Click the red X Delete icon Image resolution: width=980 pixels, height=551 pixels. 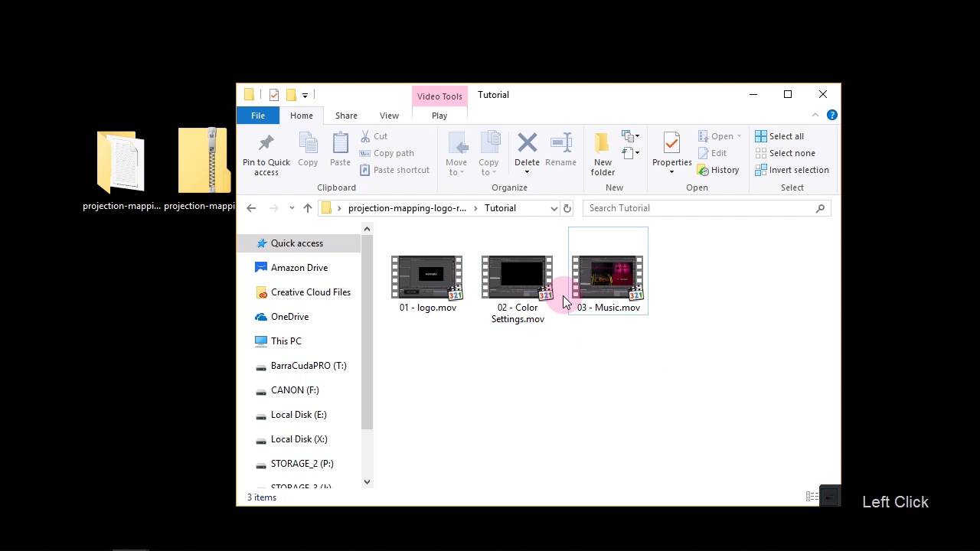pos(527,142)
